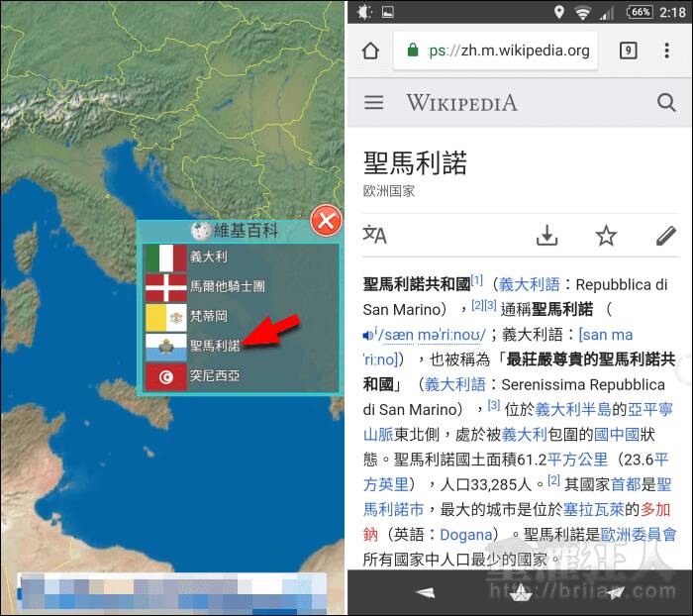Screen dimensions: 693x616
Task: Tap the Wi-Fi status icon
Action: coord(583,13)
